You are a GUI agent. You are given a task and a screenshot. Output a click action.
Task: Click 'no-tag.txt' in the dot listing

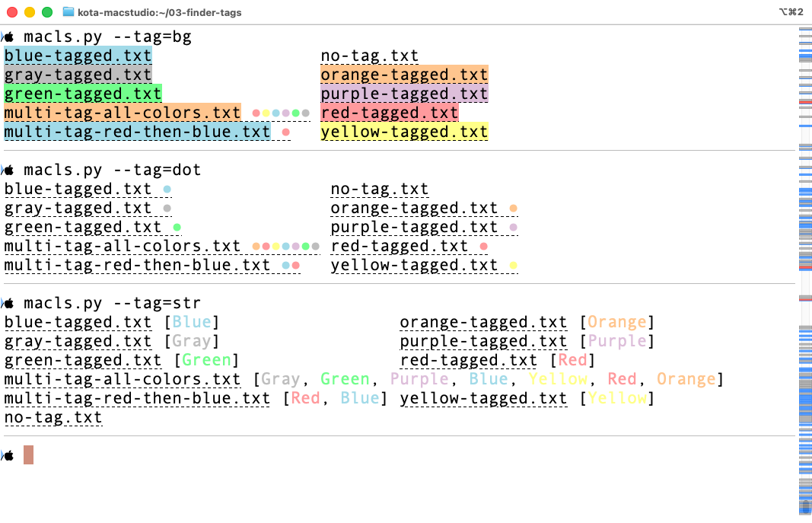pyautogui.click(x=380, y=190)
